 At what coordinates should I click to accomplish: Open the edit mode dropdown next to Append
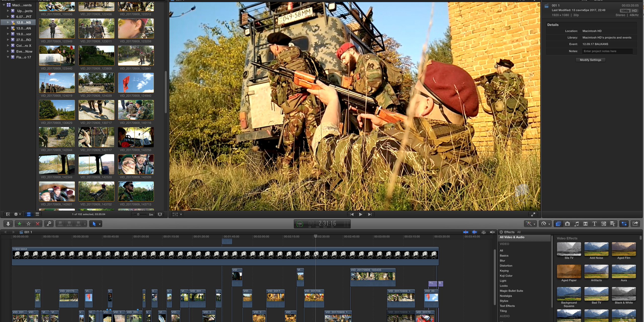point(85,224)
